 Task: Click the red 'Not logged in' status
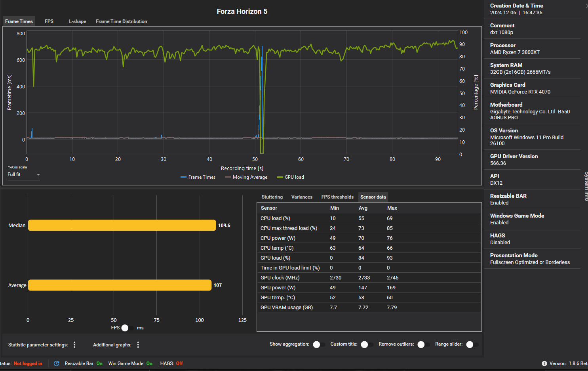click(x=28, y=363)
